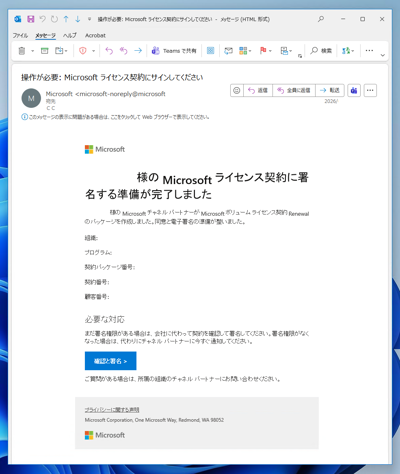The height and width of the screenshot is (474, 400).
Task: Click the Teams icon button in header
Action: (354, 90)
